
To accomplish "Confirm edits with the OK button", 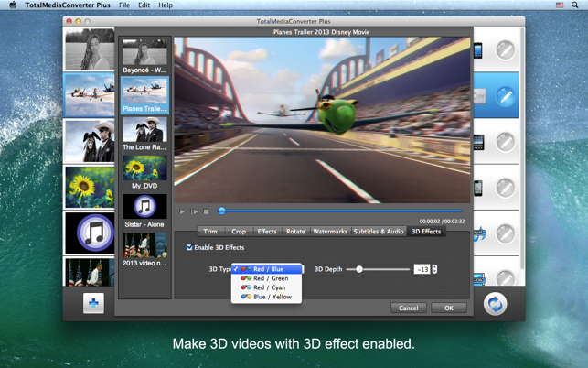I will coord(449,308).
